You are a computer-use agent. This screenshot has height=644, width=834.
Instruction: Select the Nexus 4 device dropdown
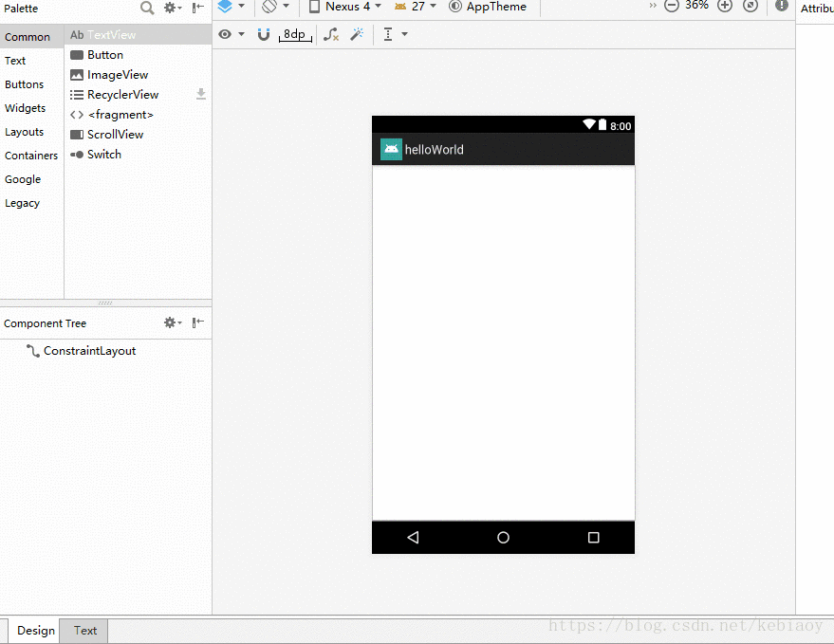[x=345, y=7]
